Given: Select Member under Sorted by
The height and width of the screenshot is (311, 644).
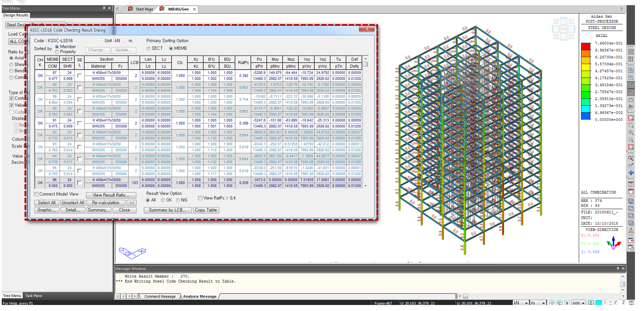Looking at the screenshot, I should [x=57, y=46].
